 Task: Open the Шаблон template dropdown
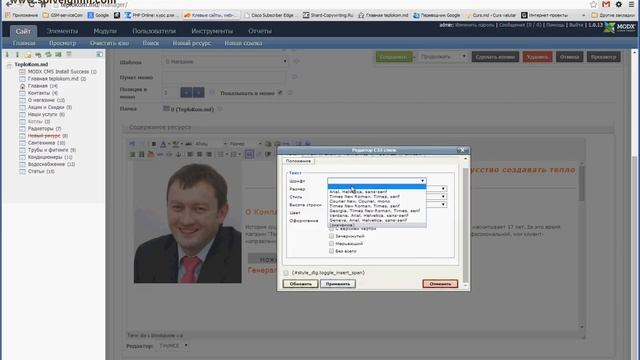(x=225, y=62)
